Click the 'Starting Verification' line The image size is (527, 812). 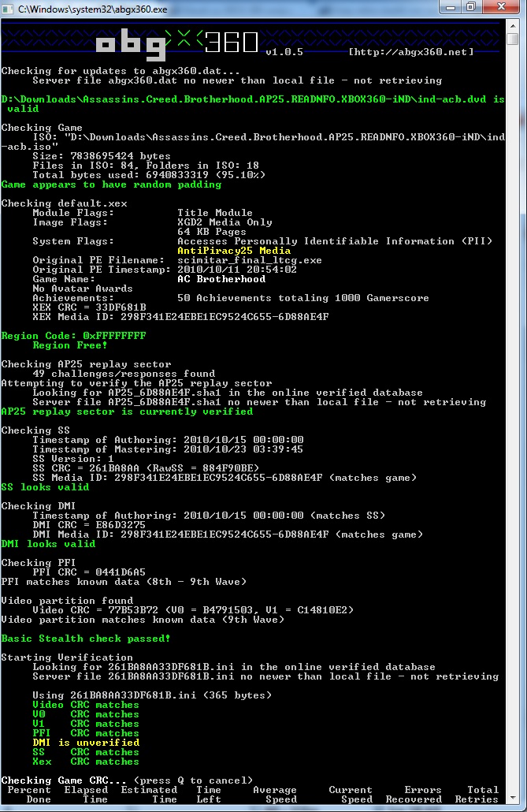click(x=67, y=657)
